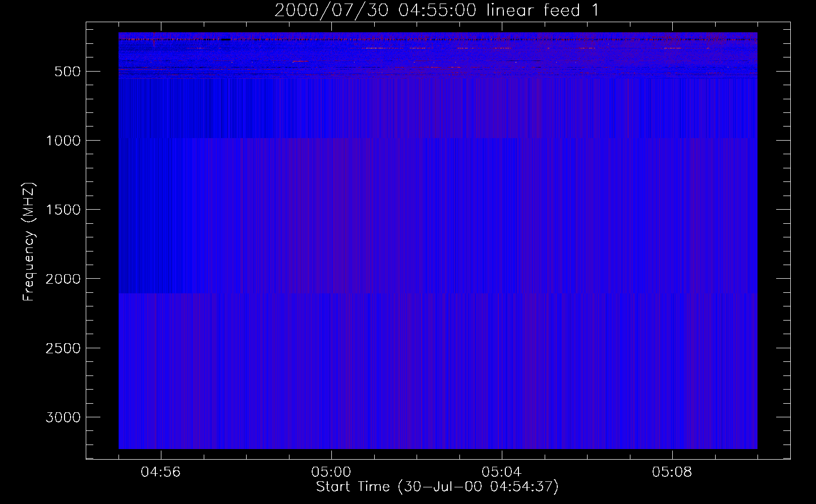Click the 'Frequency (MHZ)' axis label
This screenshot has height=504, width=816.
(x=29, y=241)
